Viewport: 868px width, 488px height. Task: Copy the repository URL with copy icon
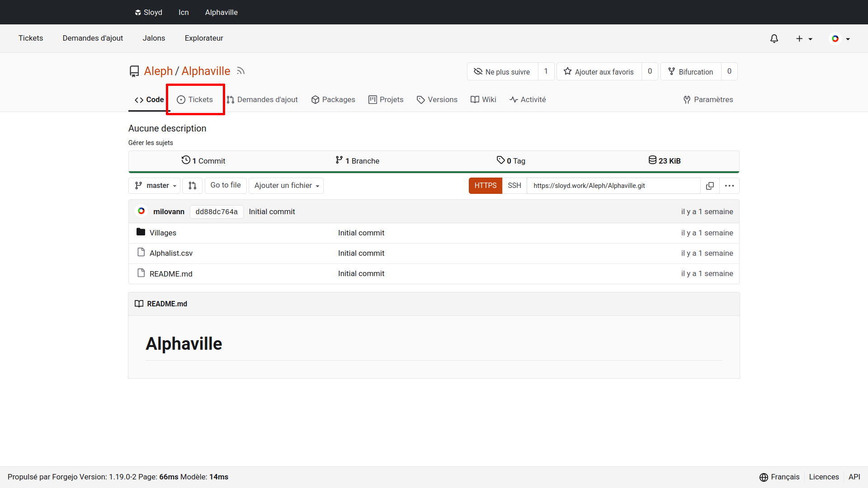[x=710, y=186]
